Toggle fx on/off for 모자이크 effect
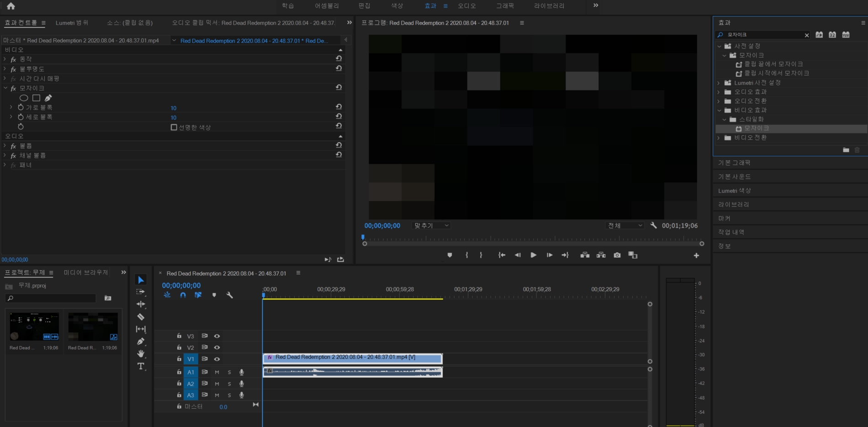The image size is (868, 427). coord(13,88)
